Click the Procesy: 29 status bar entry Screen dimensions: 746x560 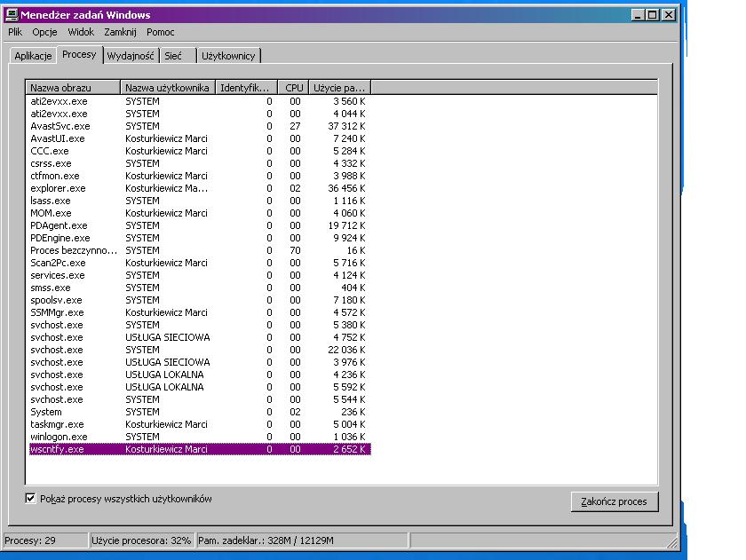45,540
